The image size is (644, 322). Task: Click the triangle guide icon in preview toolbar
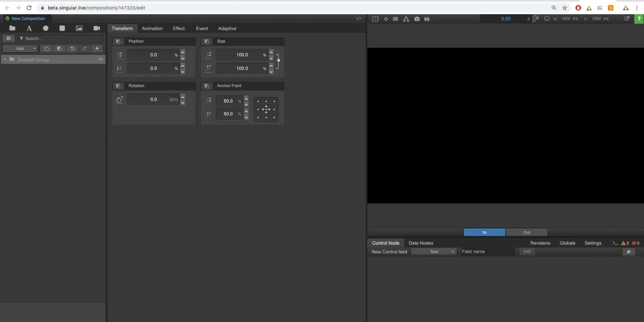point(406,19)
